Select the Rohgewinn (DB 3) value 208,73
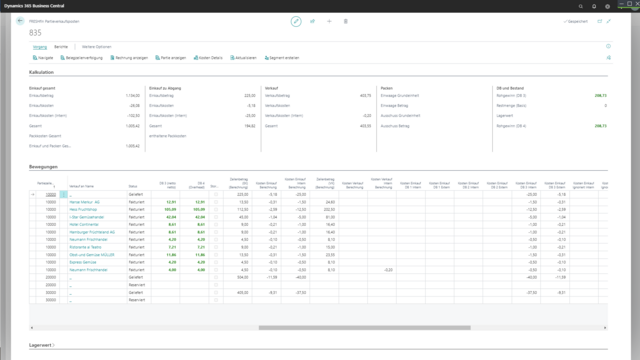Viewport: 640px width, 360px height. tap(600, 96)
